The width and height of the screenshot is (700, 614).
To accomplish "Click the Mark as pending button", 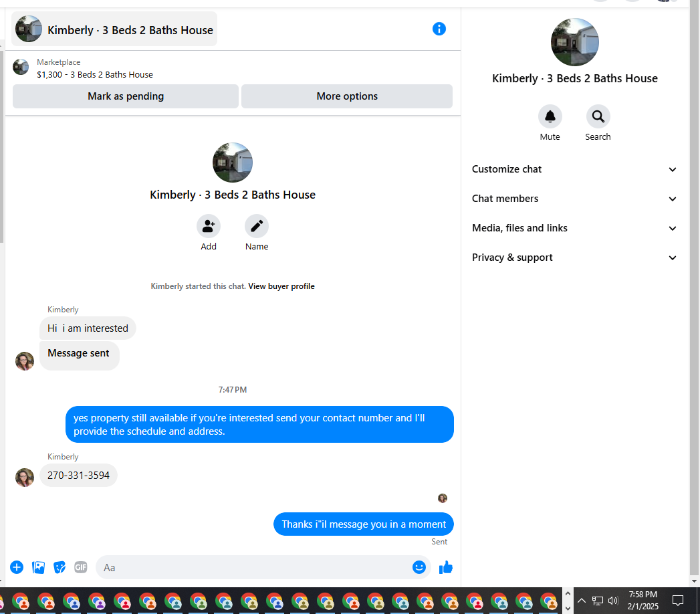I will tap(126, 96).
